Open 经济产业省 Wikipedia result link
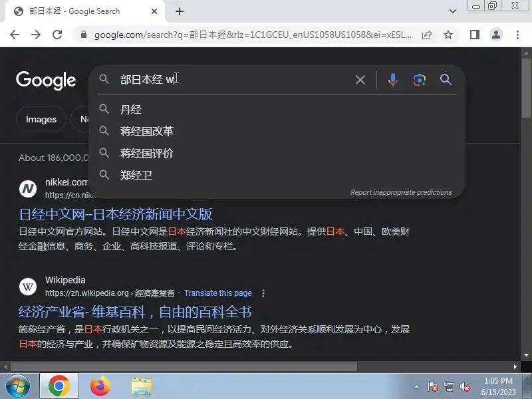Image resolution: width=532 pixels, height=399 pixels. [135, 312]
